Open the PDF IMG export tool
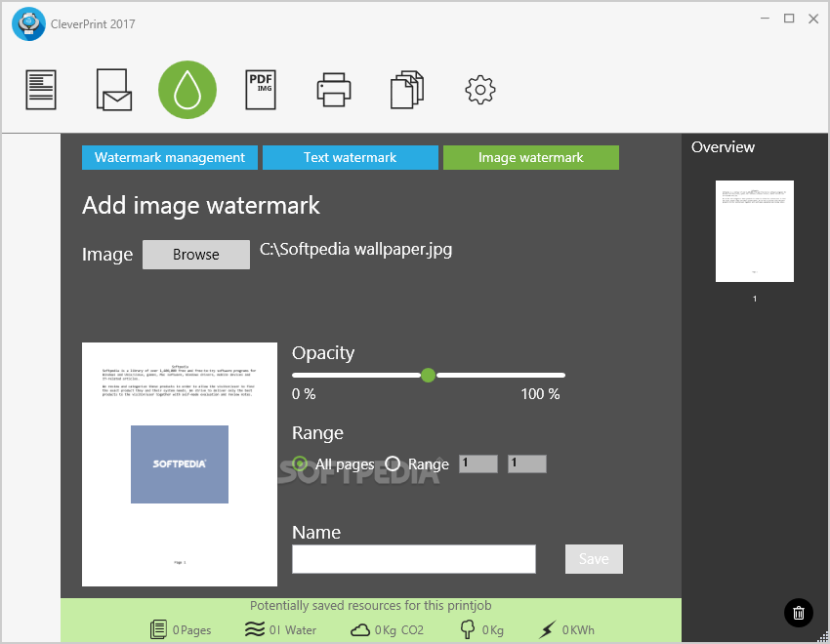This screenshot has height=644, width=830. click(261, 90)
